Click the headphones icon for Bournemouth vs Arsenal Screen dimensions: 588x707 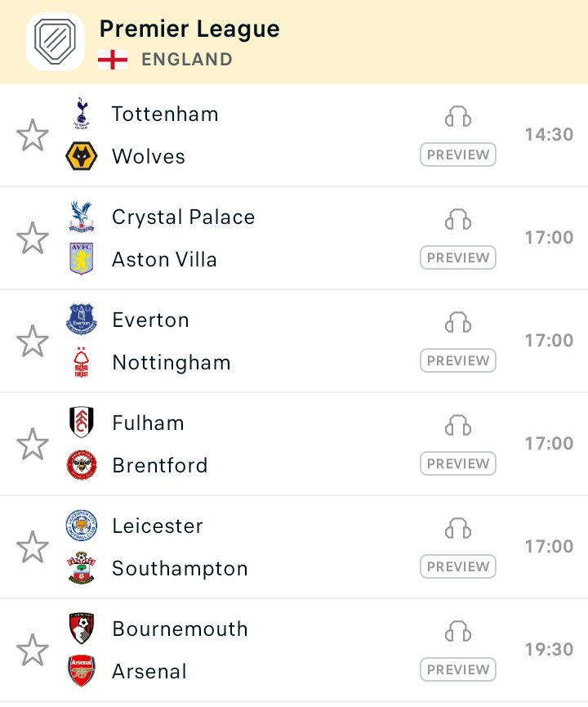[458, 631]
